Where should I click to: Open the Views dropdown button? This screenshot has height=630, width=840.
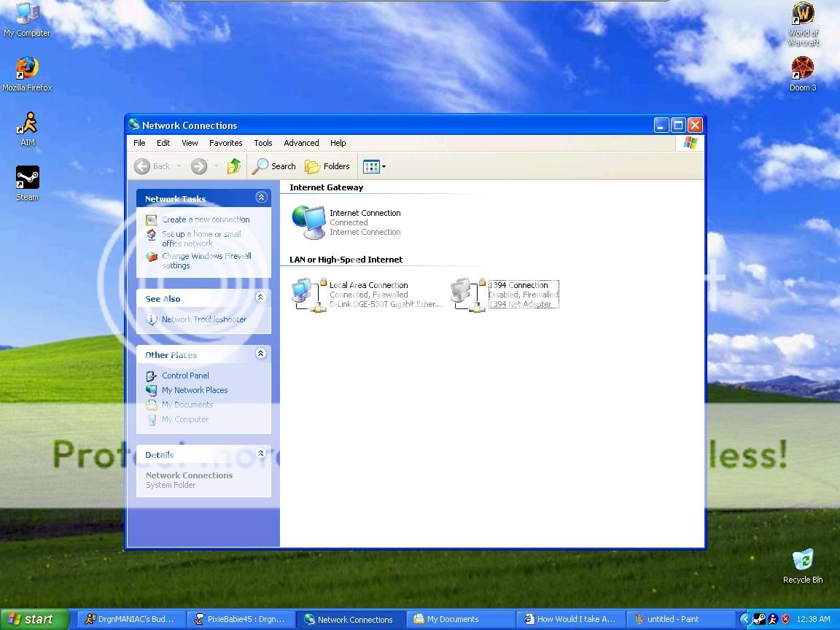(374, 166)
